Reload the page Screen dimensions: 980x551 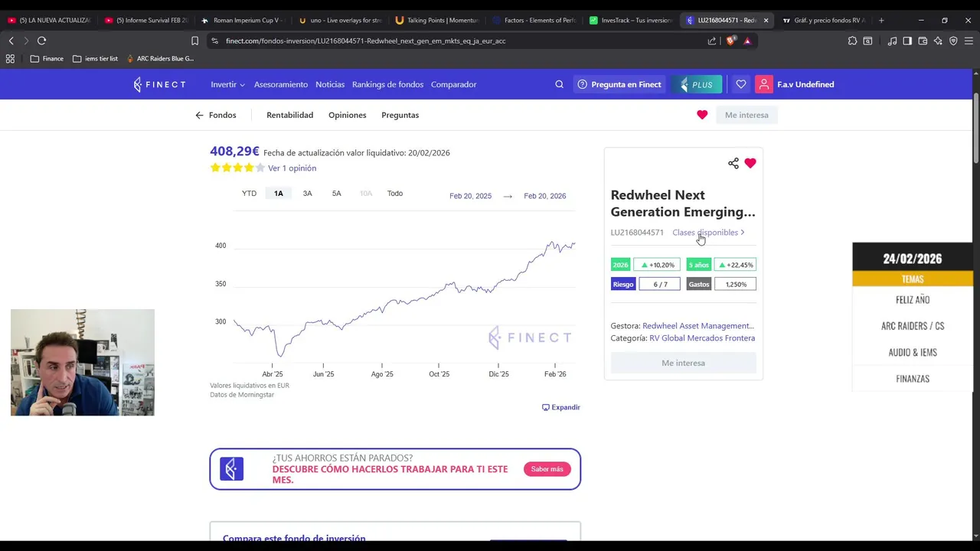pos(41,41)
